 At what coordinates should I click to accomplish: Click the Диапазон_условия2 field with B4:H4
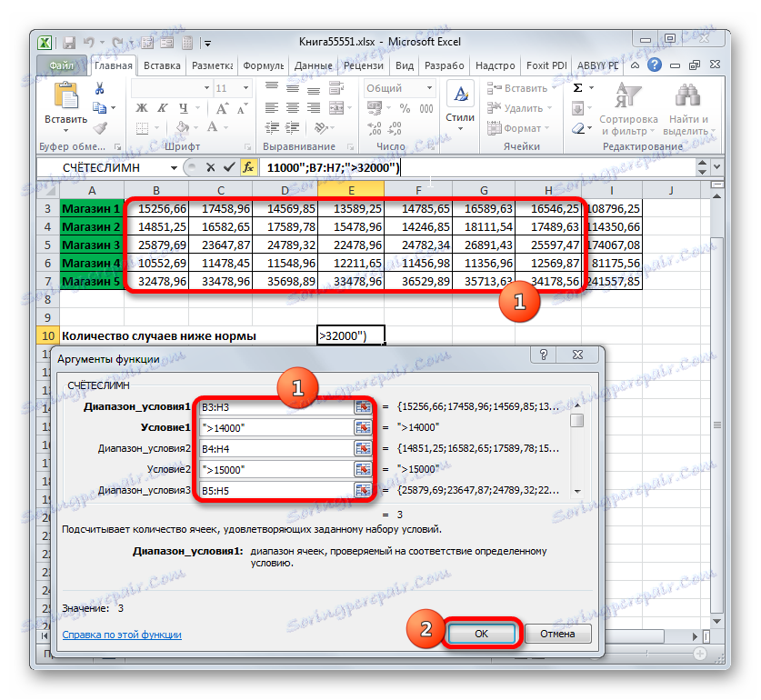click(x=277, y=449)
